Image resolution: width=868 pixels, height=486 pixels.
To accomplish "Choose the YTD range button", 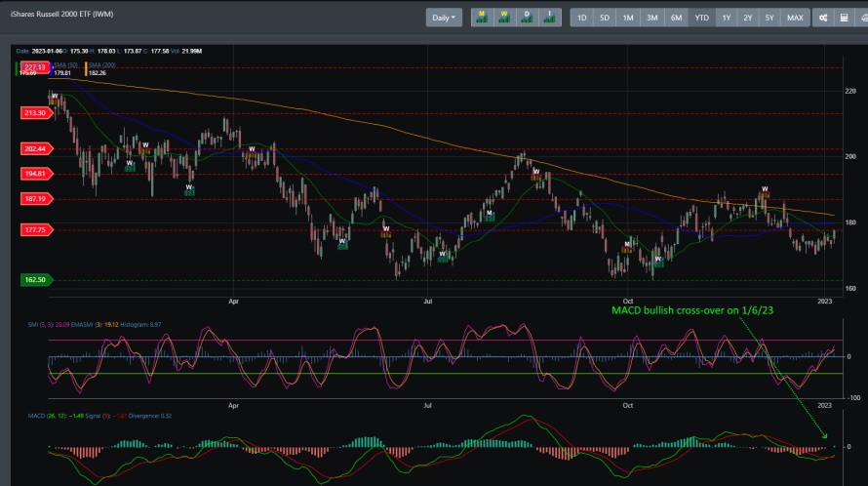I will [702, 18].
